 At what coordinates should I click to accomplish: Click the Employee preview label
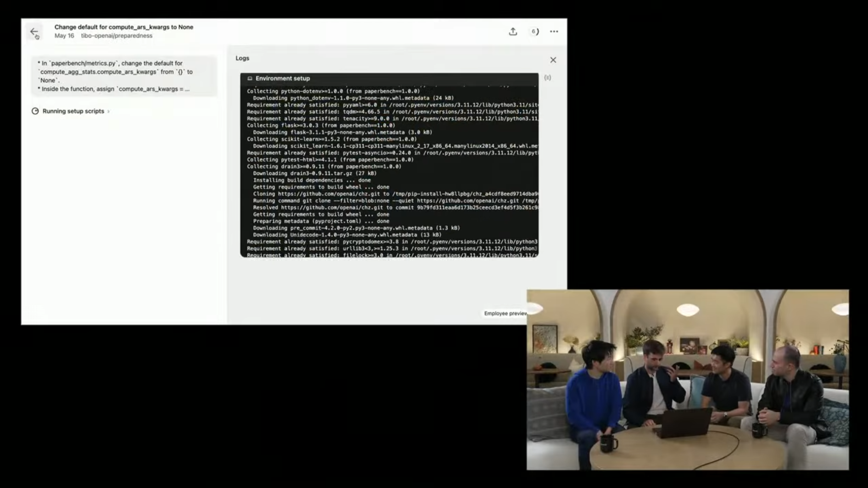tap(505, 314)
